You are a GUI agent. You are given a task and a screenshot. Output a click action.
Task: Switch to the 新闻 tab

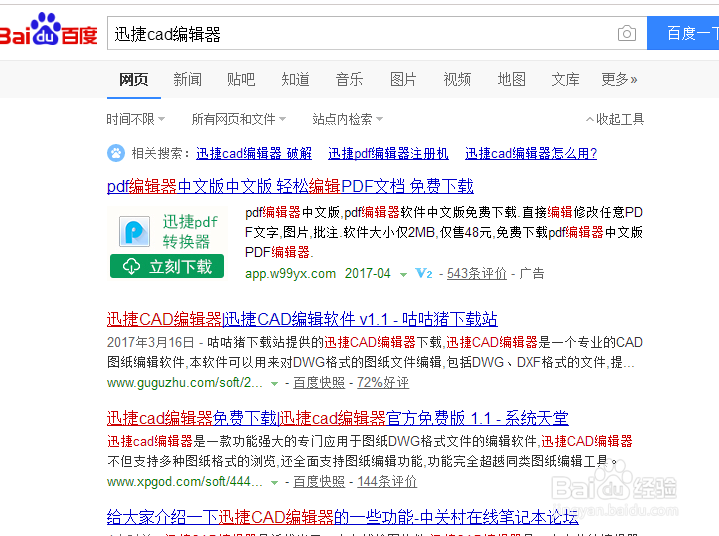pos(188,80)
